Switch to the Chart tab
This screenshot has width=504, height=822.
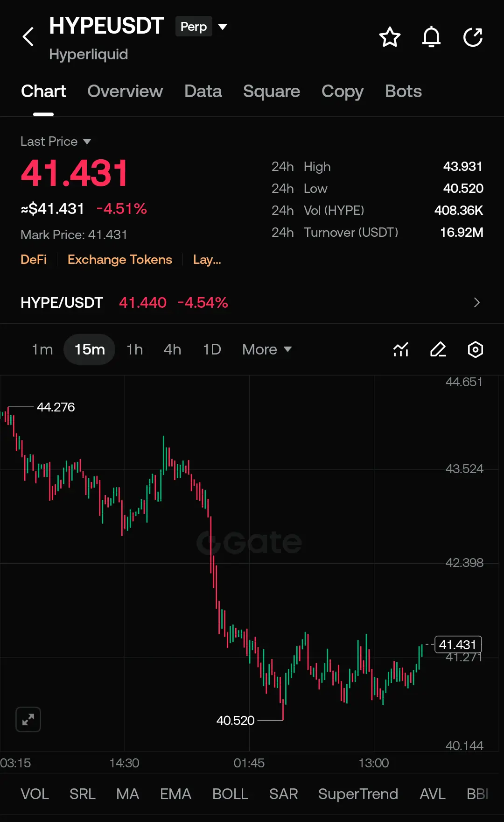[x=43, y=92]
